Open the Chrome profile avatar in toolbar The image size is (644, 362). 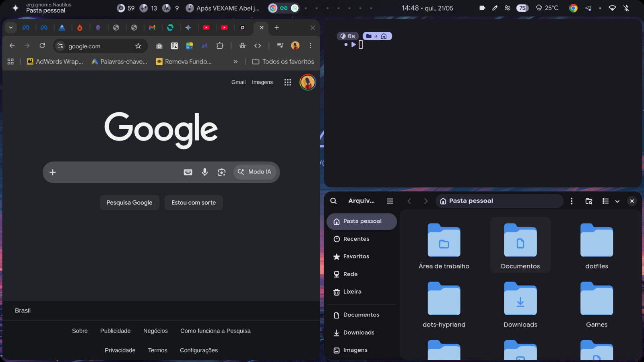[x=295, y=46]
